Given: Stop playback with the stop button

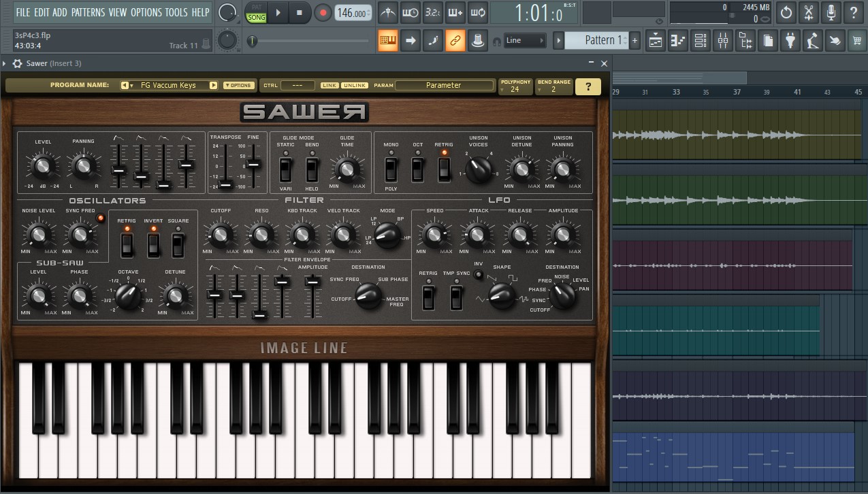Looking at the screenshot, I should pos(300,12).
